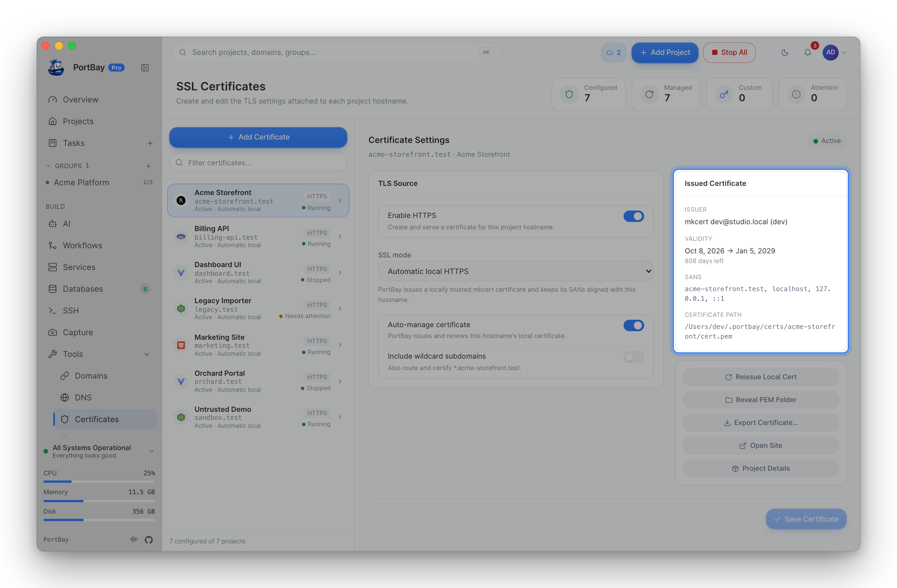Open the SSL mode dropdown
This screenshot has width=897, height=588.
pyautogui.click(x=516, y=271)
